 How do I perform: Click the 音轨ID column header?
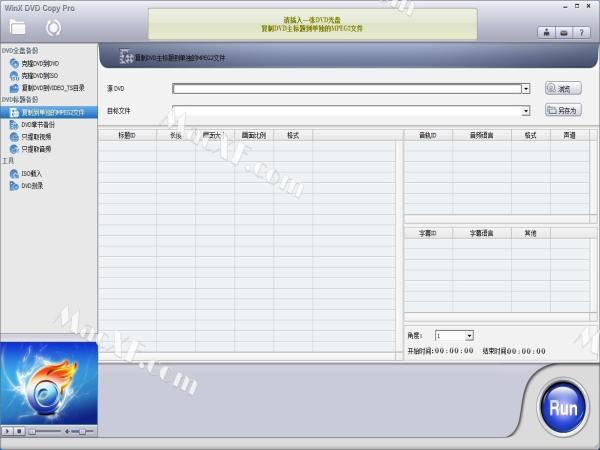pos(428,135)
